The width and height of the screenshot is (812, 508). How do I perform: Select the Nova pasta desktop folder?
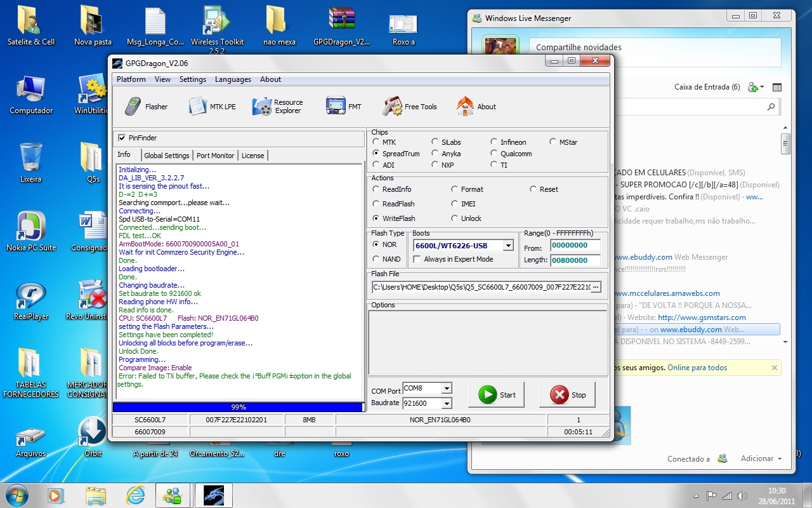point(93,26)
